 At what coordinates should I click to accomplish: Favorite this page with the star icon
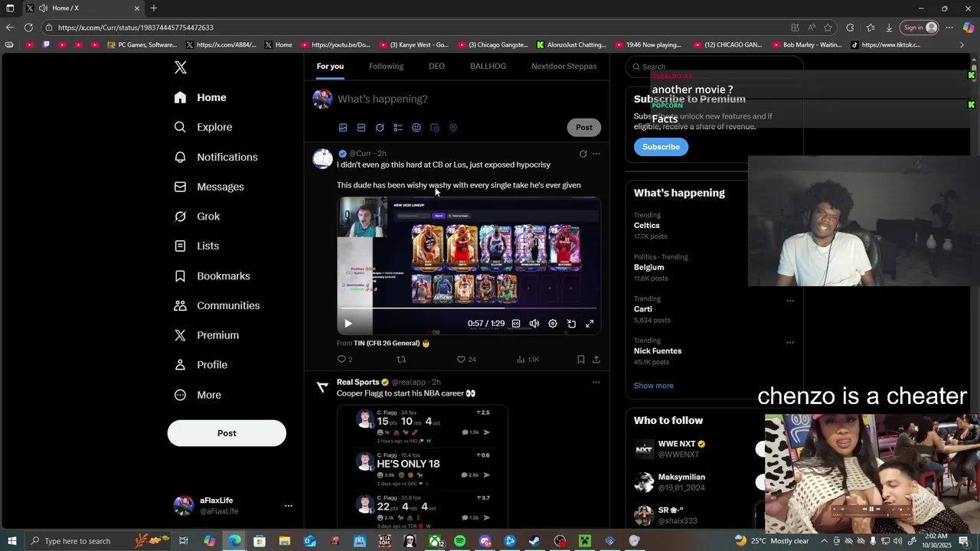pyautogui.click(x=828, y=28)
